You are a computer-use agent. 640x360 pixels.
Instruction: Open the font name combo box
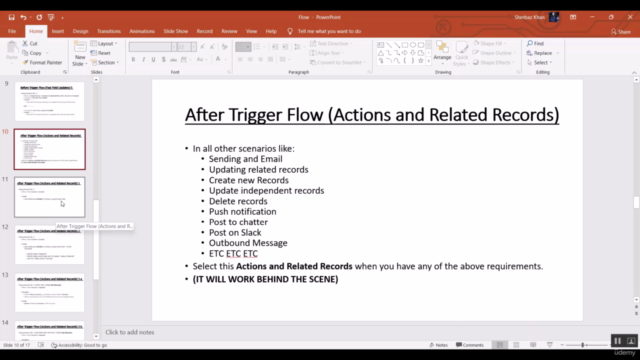point(153,47)
